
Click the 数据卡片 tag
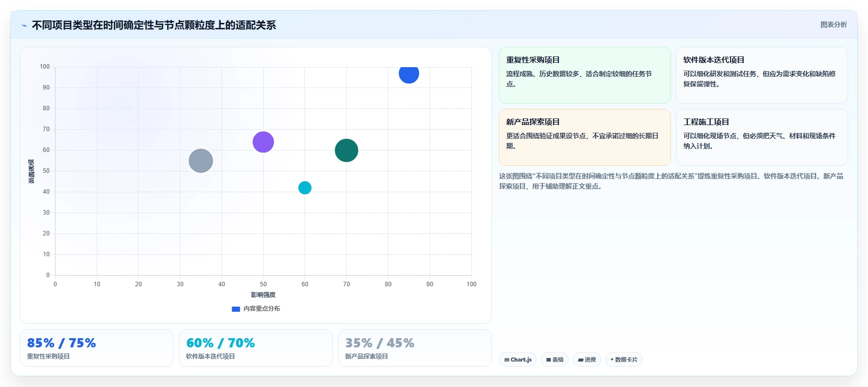(624, 360)
